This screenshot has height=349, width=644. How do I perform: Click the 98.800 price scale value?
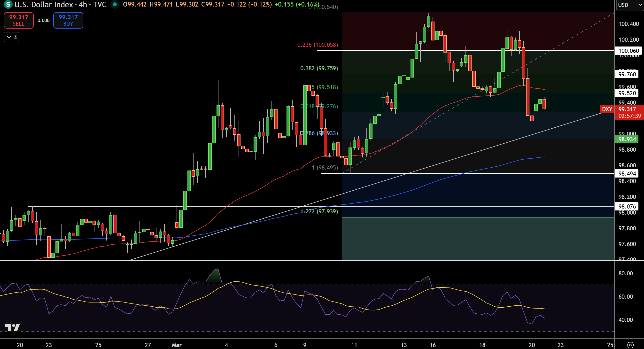point(627,150)
